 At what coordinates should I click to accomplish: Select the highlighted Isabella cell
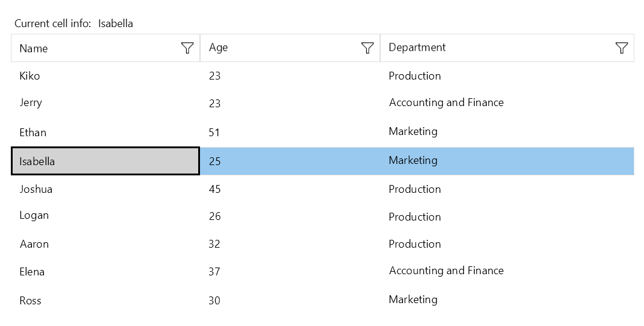click(x=37, y=161)
